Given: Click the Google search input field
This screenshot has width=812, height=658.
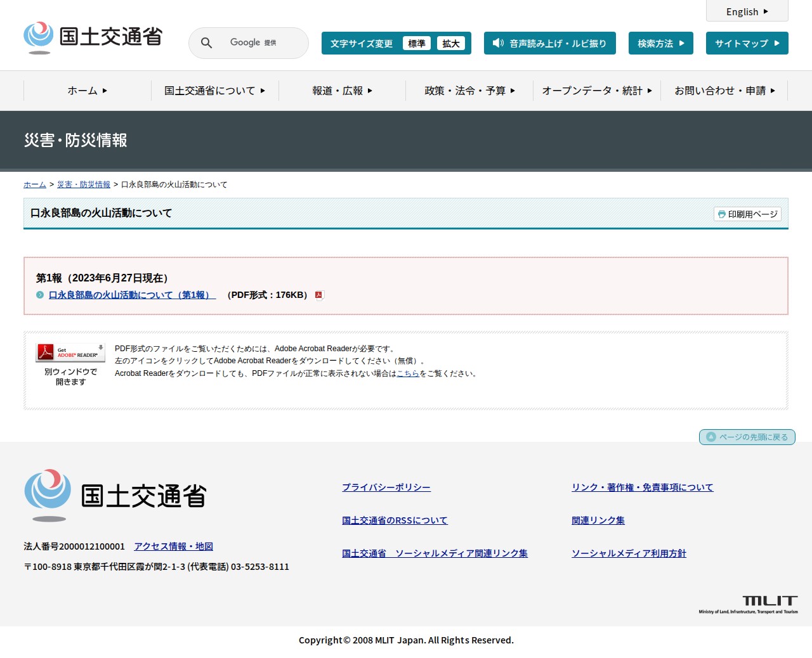Looking at the screenshot, I should pos(260,43).
